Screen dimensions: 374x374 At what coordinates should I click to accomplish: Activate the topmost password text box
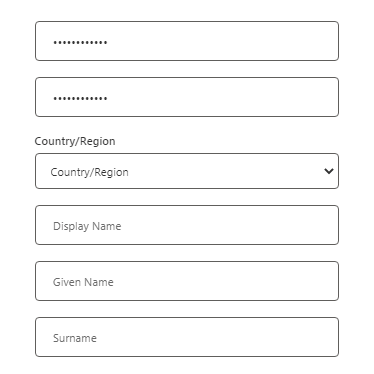[187, 41]
